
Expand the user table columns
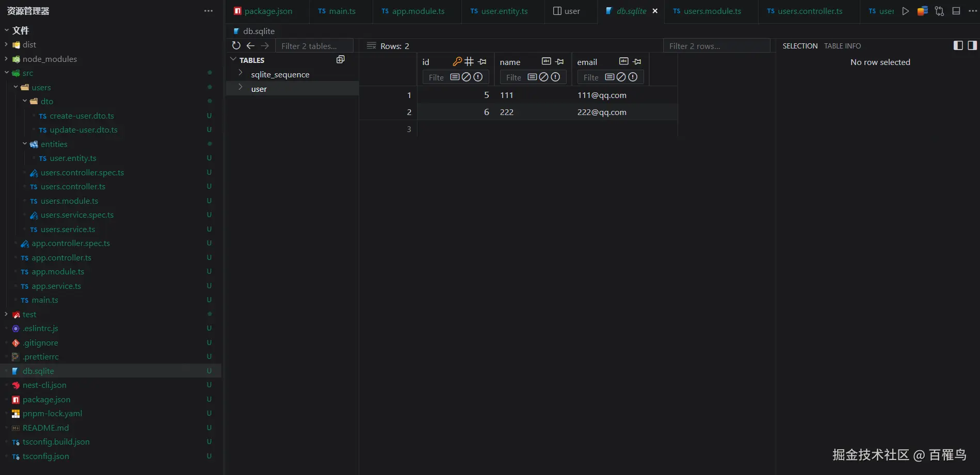pos(240,88)
